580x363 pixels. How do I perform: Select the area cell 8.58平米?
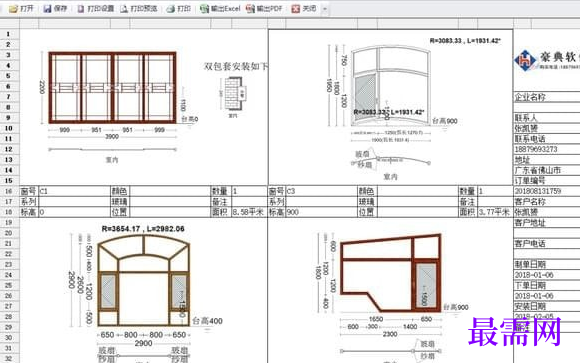point(249,212)
